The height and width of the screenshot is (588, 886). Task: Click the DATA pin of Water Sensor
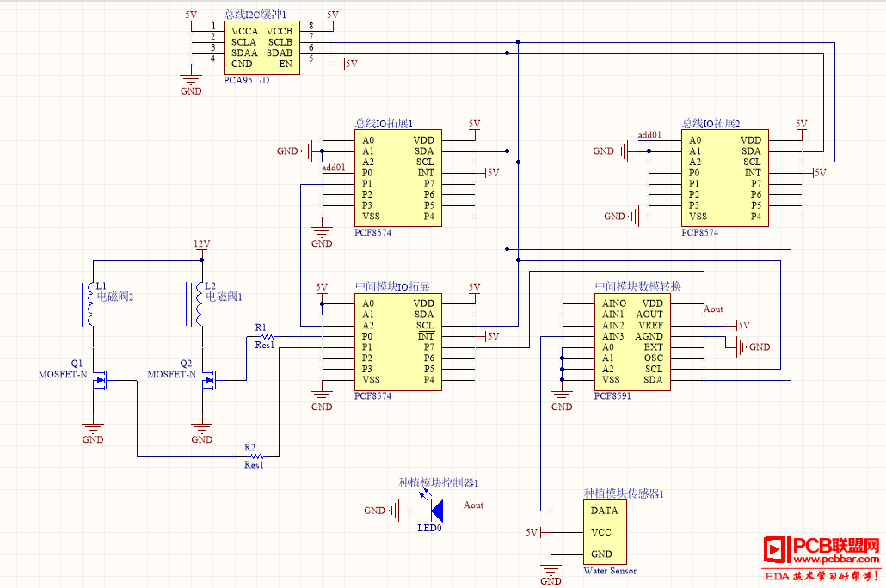click(604, 511)
